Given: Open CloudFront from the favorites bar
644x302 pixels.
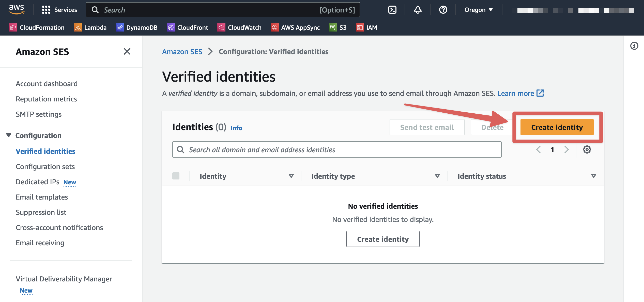Looking at the screenshot, I should tap(187, 27).
